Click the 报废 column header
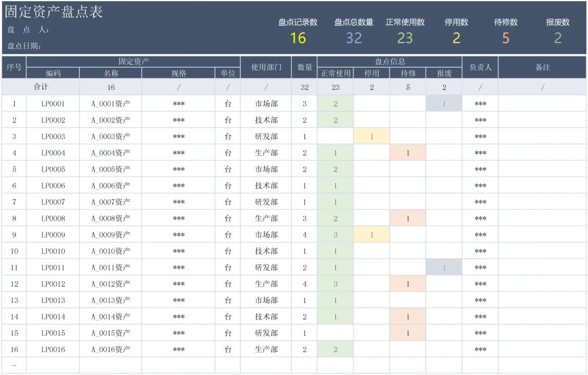 coord(444,73)
